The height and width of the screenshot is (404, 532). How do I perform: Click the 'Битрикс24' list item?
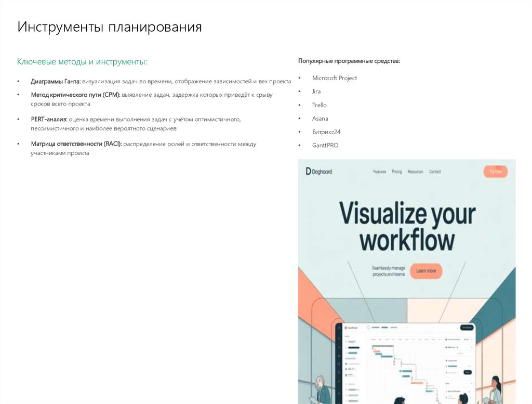(x=326, y=132)
